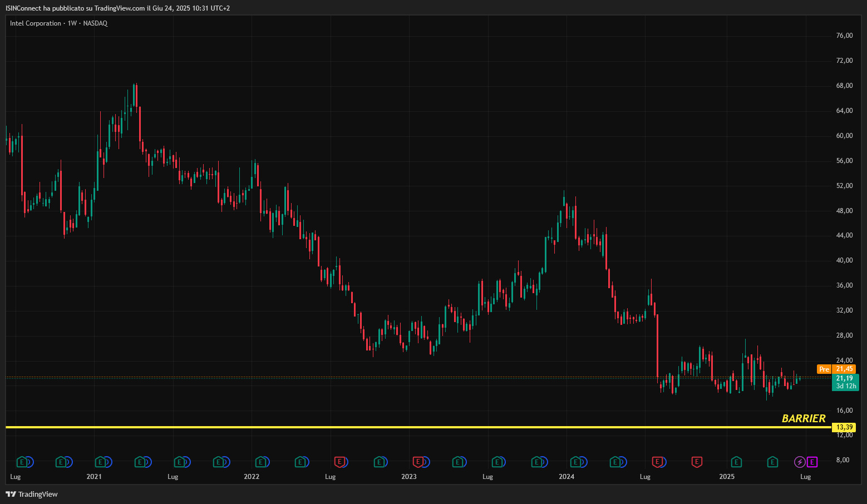This screenshot has height=504, width=867.
Task: Click the yellow BARRIER text annotation
Action: [x=804, y=418]
